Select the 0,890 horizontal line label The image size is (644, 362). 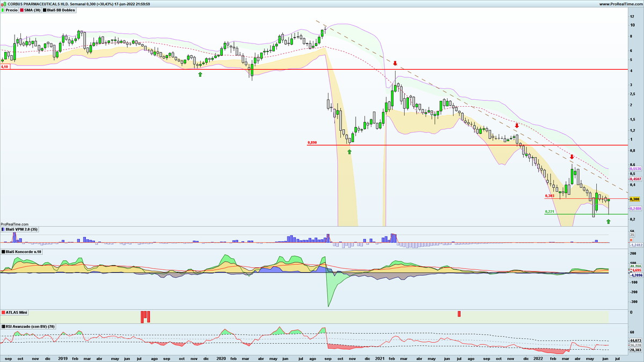pyautogui.click(x=312, y=143)
